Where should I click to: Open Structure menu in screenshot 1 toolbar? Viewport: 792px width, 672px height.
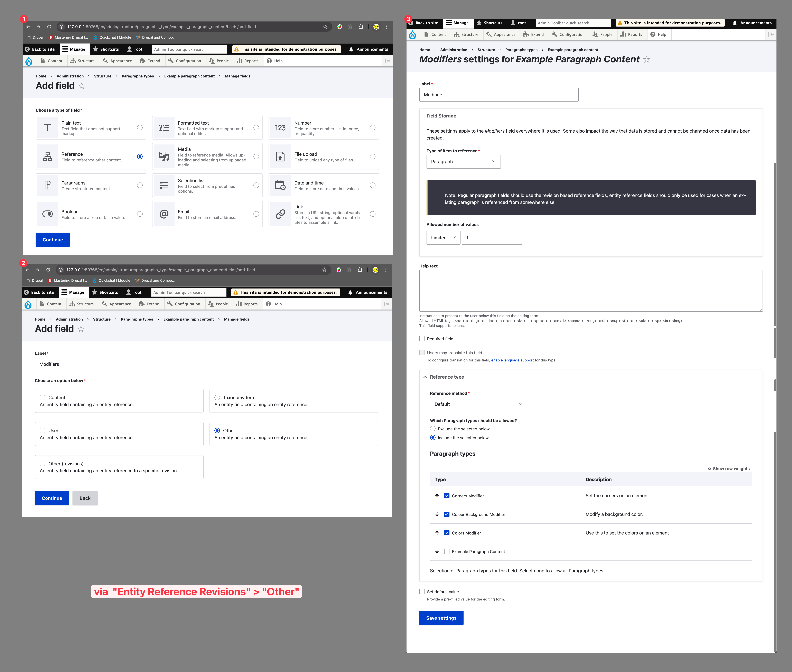(83, 61)
